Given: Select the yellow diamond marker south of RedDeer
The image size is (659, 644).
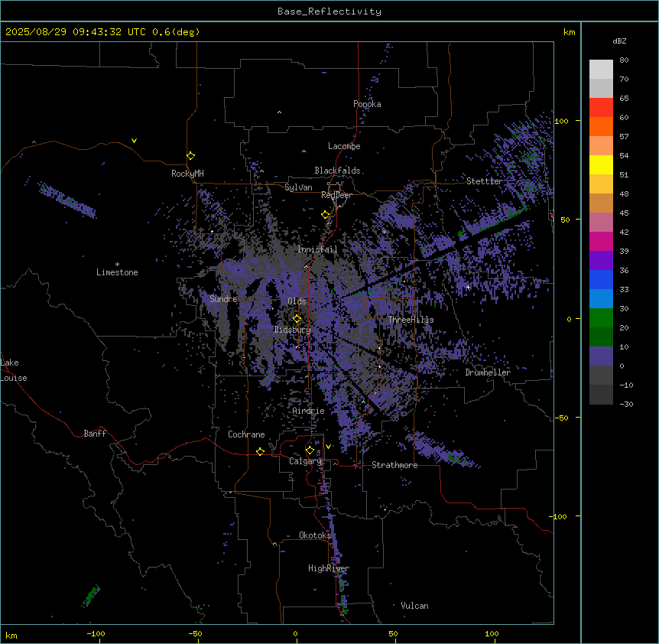Looking at the screenshot, I should point(325,215).
